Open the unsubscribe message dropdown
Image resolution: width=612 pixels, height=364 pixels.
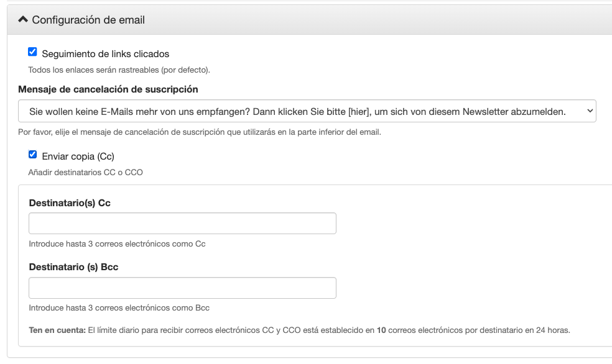[x=299, y=111]
